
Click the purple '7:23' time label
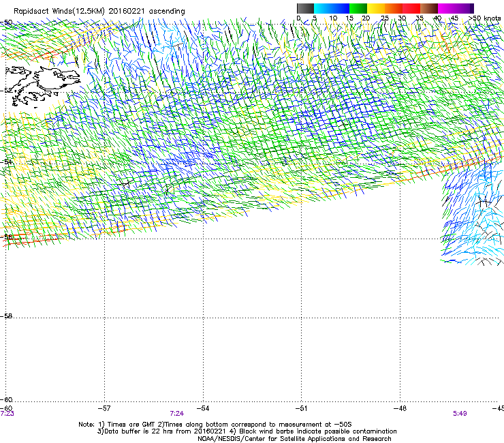click(x=7, y=414)
